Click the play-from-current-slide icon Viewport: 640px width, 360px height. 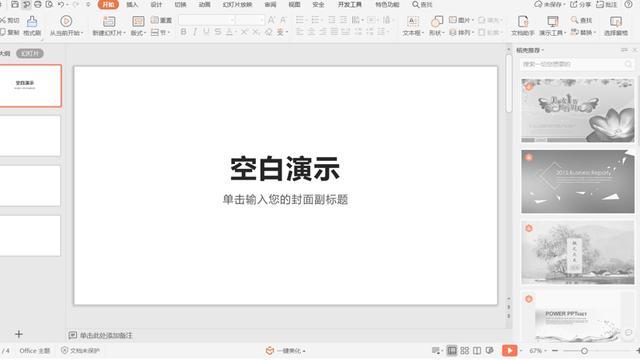click(x=66, y=21)
